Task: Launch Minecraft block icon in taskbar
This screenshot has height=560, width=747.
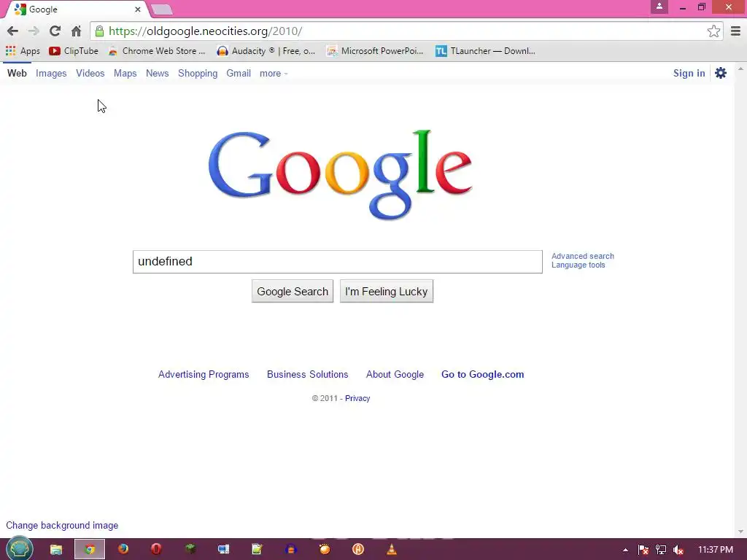Action: coord(190,549)
